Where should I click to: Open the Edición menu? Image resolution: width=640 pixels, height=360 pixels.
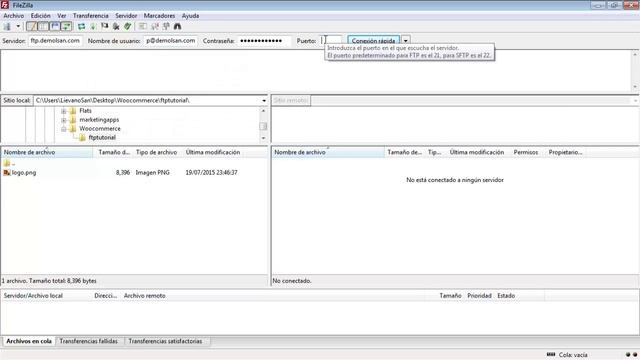click(x=41, y=16)
